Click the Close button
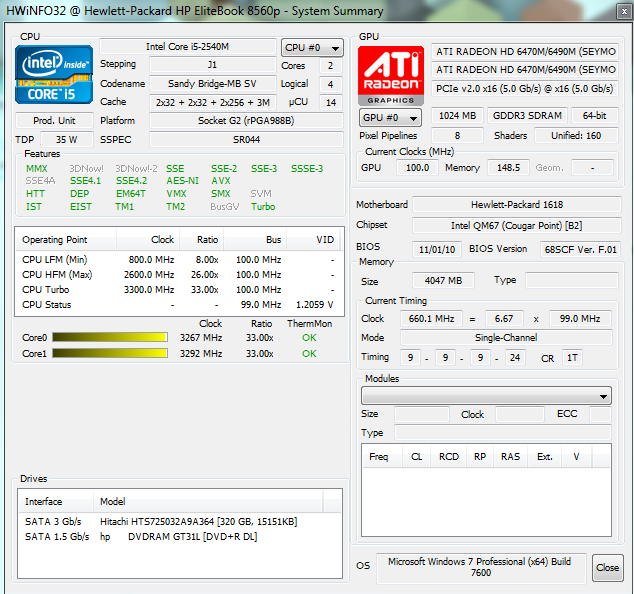The image size is (634, 594). [607, 568]
